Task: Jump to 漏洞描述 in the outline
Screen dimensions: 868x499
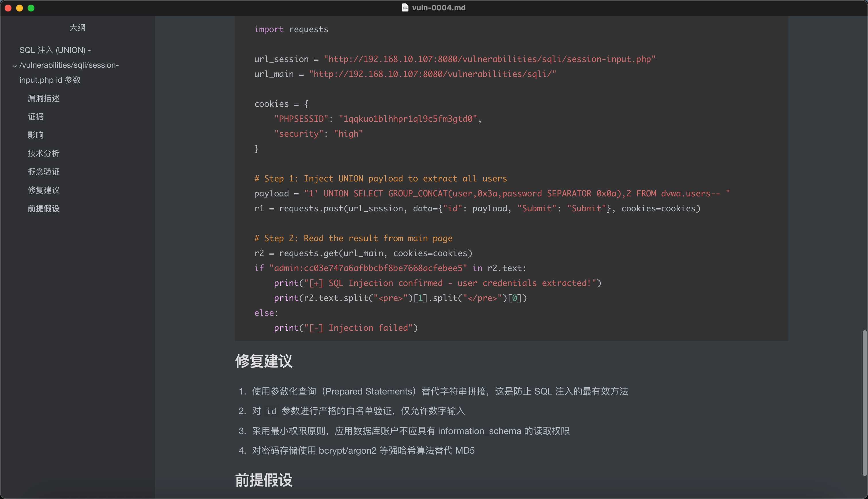Action: coord(44,98)
